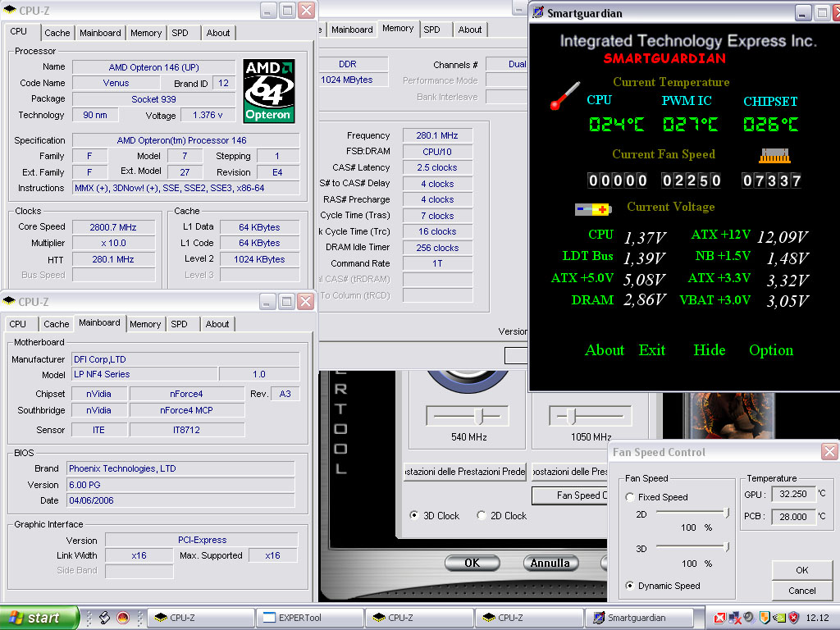Switch to EXPERTool from the taskbar
Viewport: 840px width, 630px height.
coord(309,618)
